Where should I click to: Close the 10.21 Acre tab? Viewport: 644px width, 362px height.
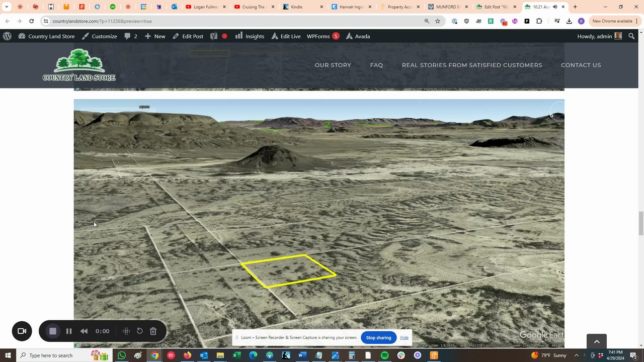[x=563, y=7]
